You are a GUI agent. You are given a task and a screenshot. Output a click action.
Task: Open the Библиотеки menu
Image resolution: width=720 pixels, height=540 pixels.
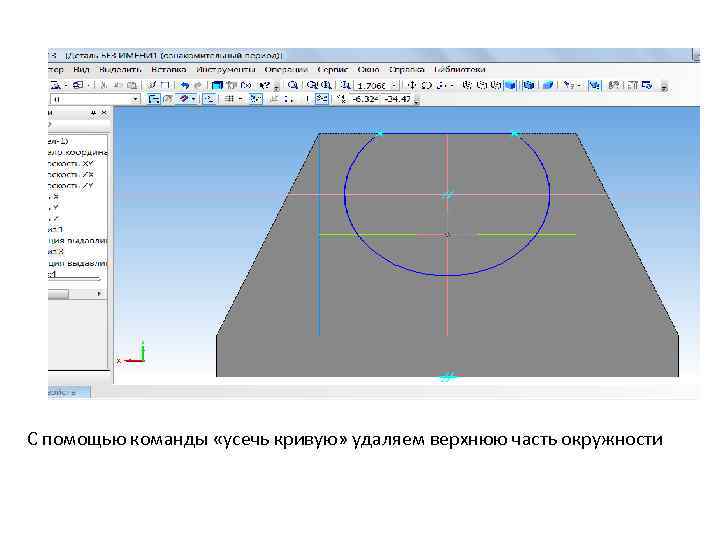coord(460,70)
